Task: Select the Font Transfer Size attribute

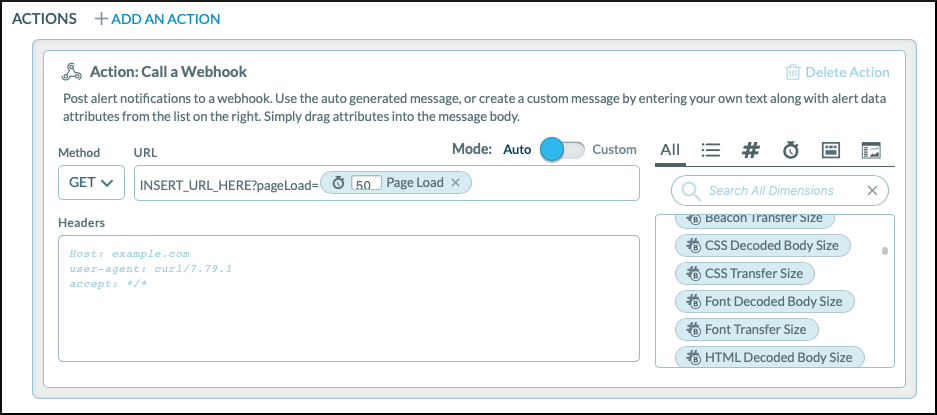Action: pos(748,329)
